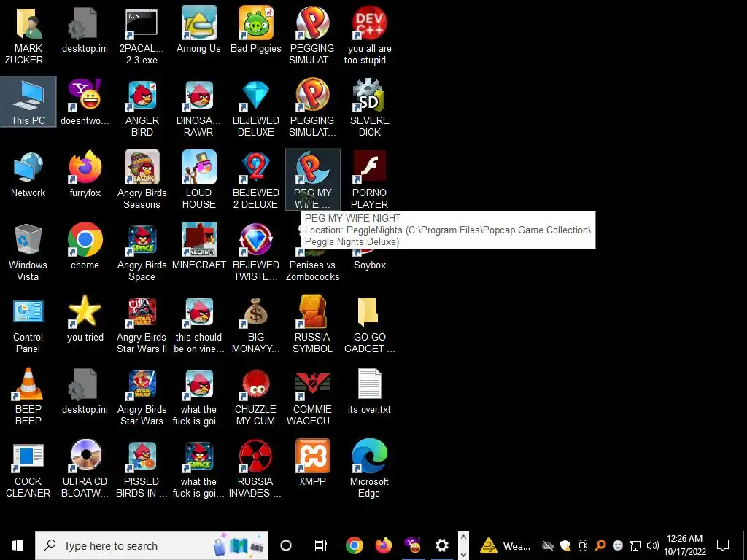Select the Bad Piggies desktop icon
This screenshot has width=747, height=560.
click(x=256, y=29)
